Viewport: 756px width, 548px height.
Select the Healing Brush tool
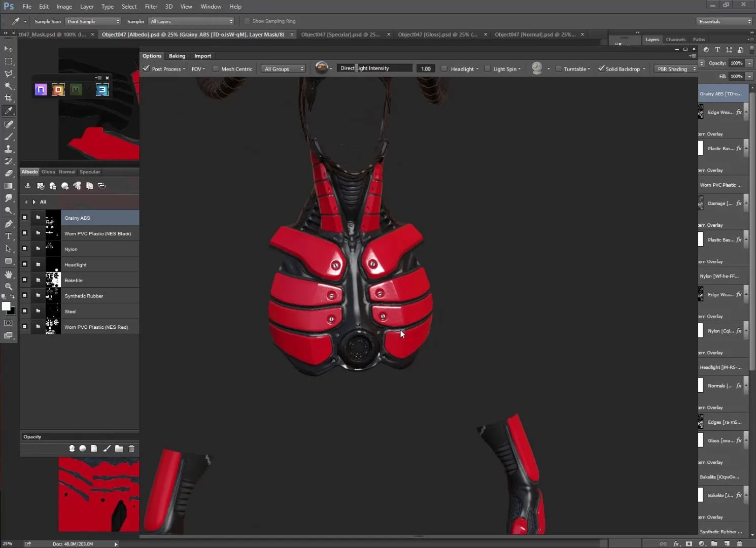tap(9, 124)
